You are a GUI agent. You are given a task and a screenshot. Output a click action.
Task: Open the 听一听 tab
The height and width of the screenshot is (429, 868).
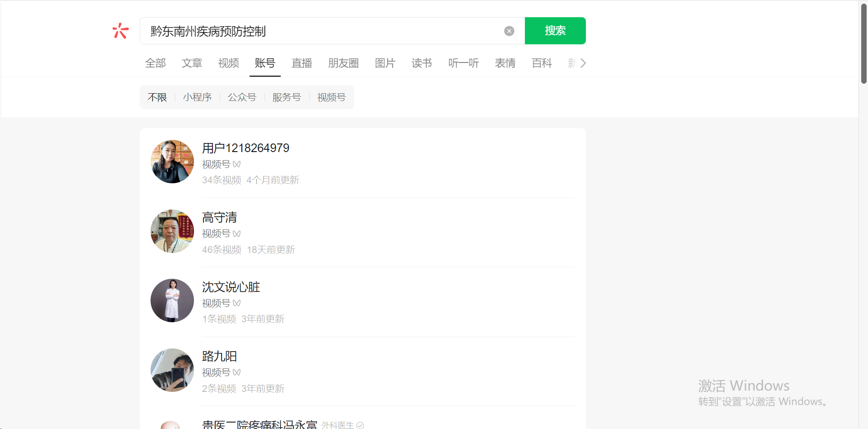463,63
